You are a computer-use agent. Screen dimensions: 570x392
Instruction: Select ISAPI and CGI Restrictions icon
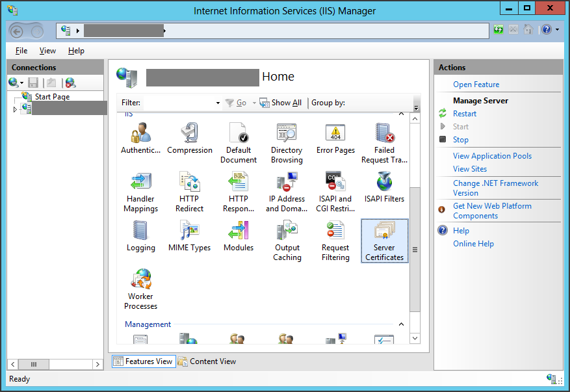pyautogui.click(x=335, y=192)
